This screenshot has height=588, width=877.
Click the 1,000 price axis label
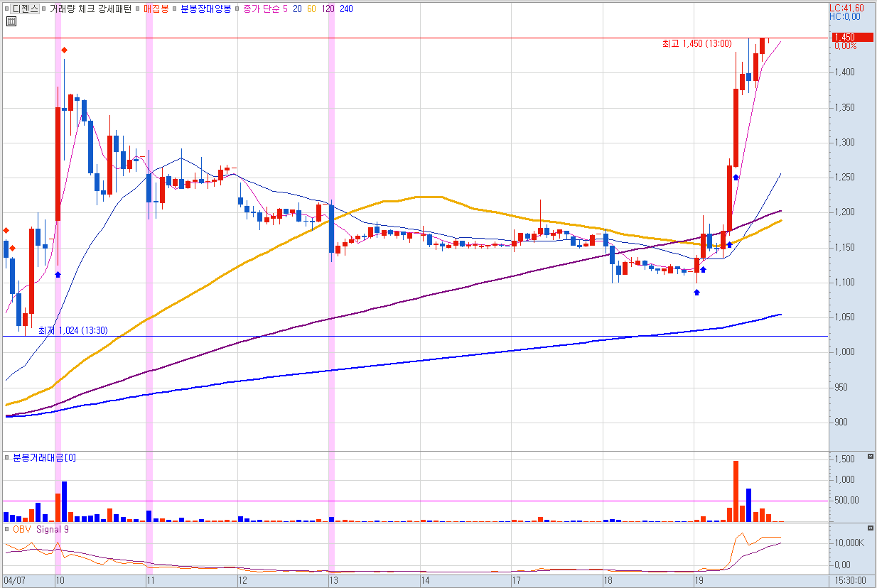[844, 352]
